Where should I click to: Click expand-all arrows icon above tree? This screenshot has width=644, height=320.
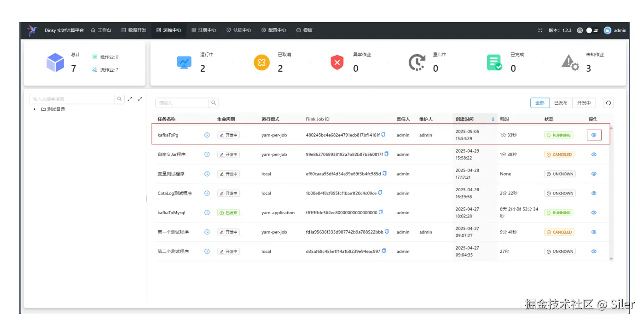(x=130, y=98)
